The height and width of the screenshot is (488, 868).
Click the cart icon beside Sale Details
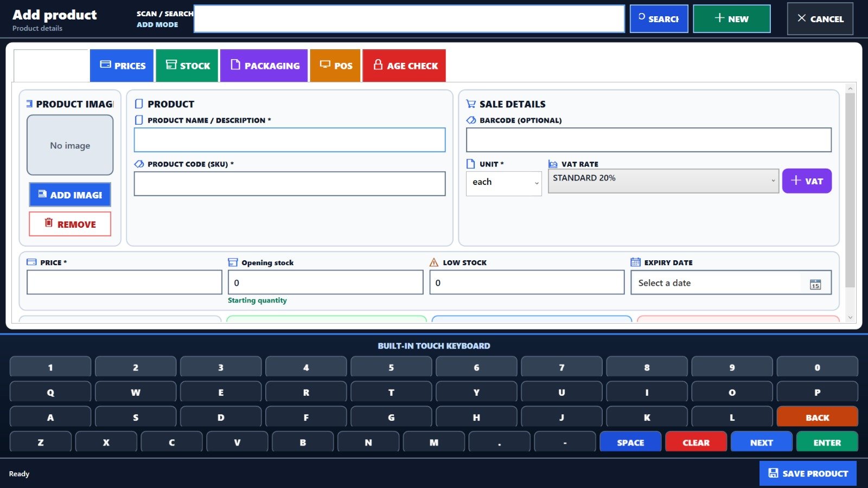[471, 104]
